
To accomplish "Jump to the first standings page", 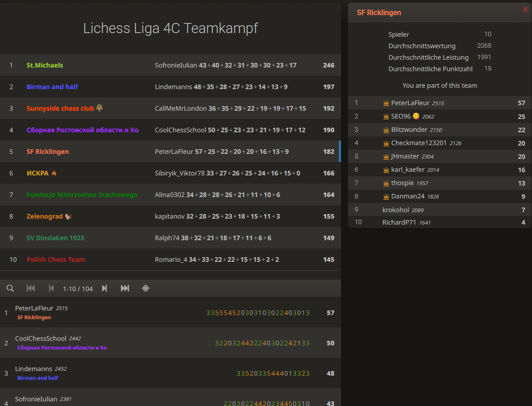I will [x=31, y=288].
